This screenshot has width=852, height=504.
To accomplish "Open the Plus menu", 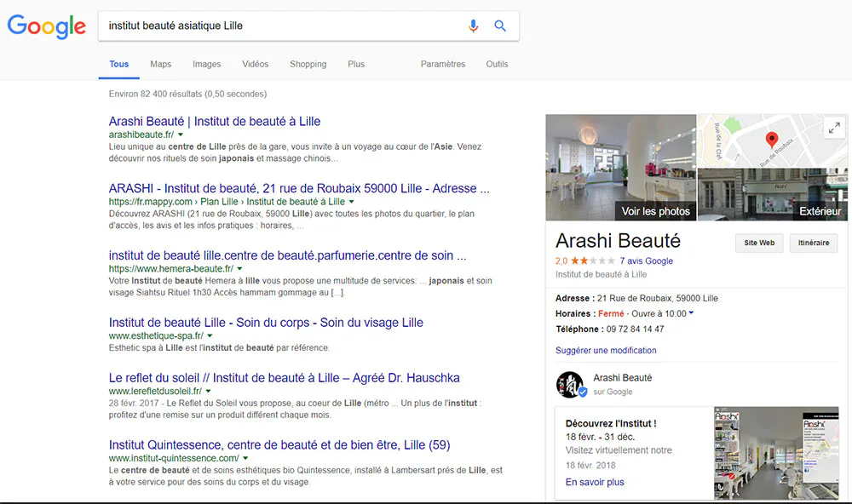I will point(356,64).
